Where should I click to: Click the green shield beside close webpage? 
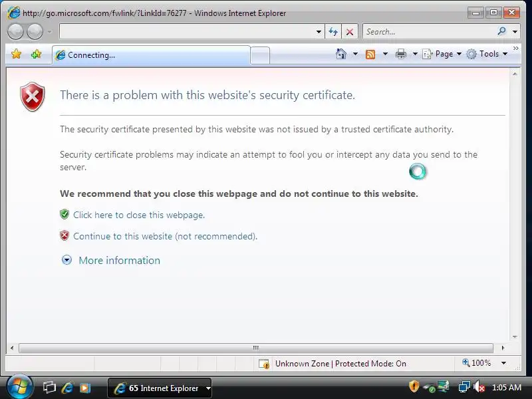(65, 214)
